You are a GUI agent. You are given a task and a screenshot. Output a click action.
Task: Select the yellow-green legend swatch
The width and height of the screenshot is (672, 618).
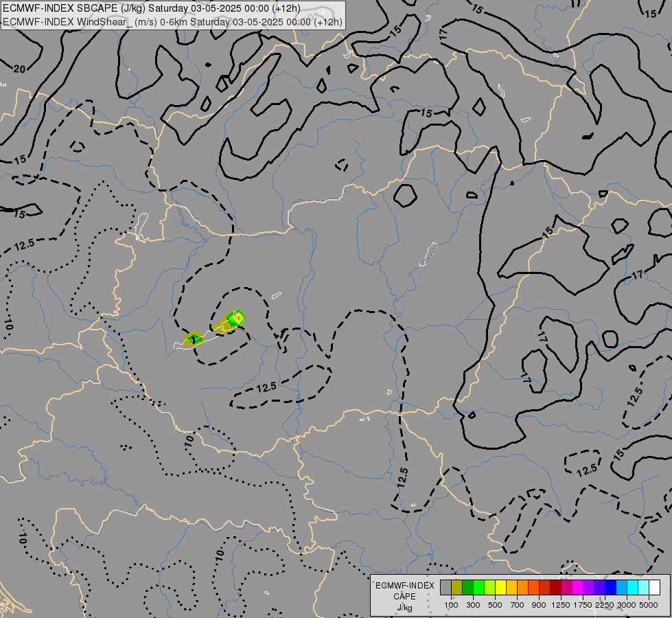[490, 587]
